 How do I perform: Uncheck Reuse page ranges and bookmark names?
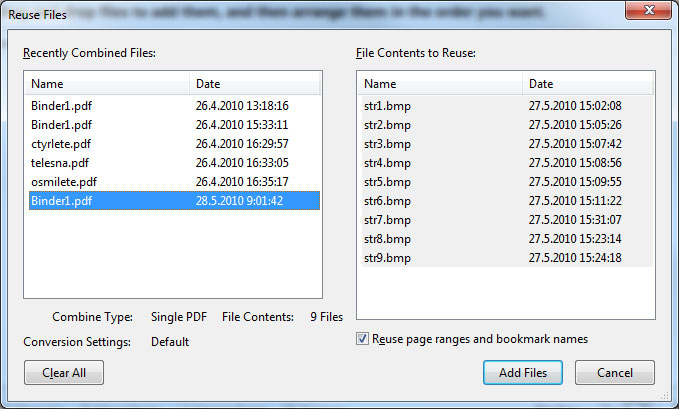pyautogui.click(x=363, y=339)
